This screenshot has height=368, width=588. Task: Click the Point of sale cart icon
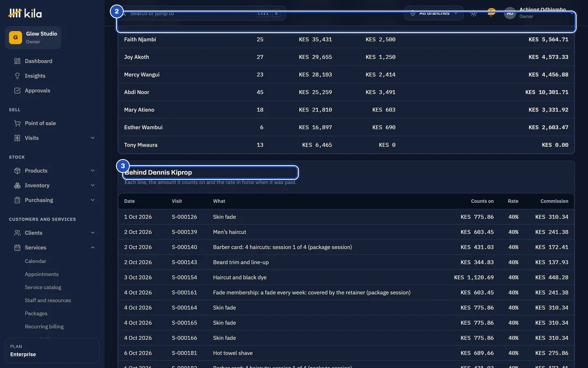point(17,123)
